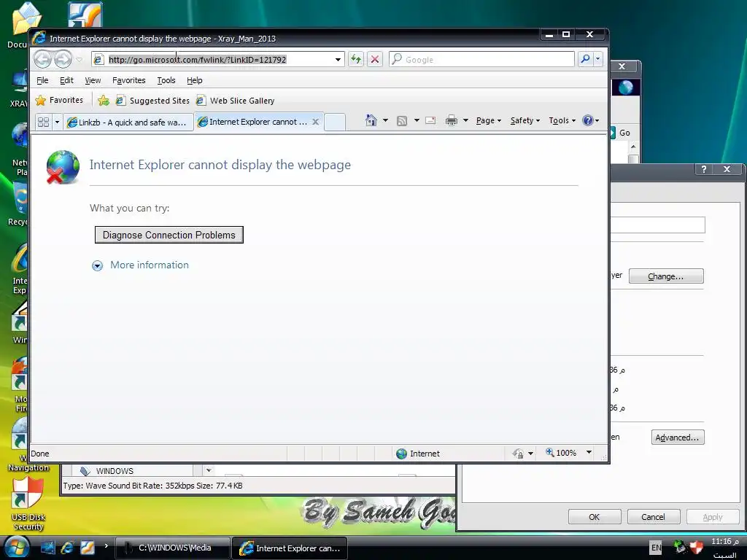Click the red Stop loading icon
This screenshot has width=747, height=560.
[375, 59]
